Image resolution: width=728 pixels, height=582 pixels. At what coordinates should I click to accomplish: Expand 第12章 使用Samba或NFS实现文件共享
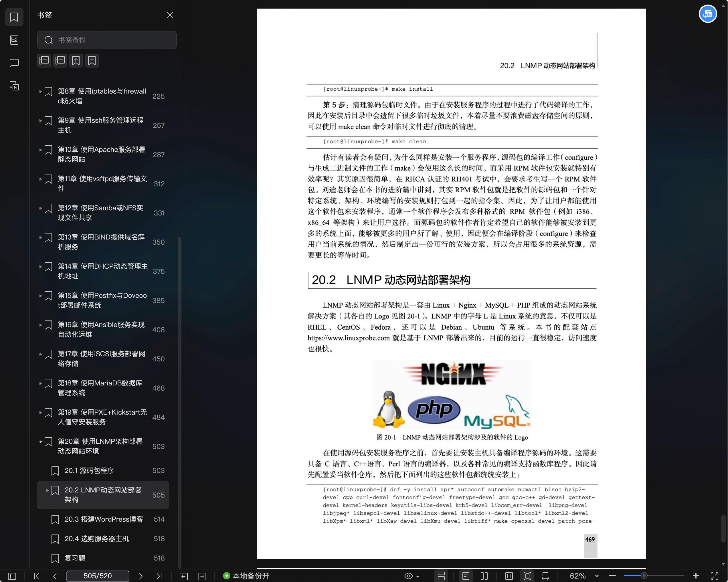point(41,208)
